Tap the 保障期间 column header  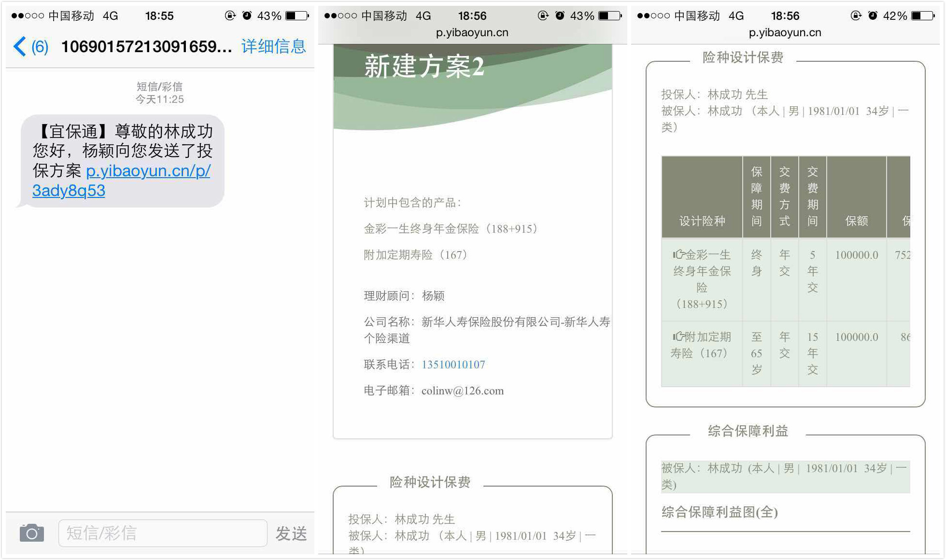click(756, 197)
